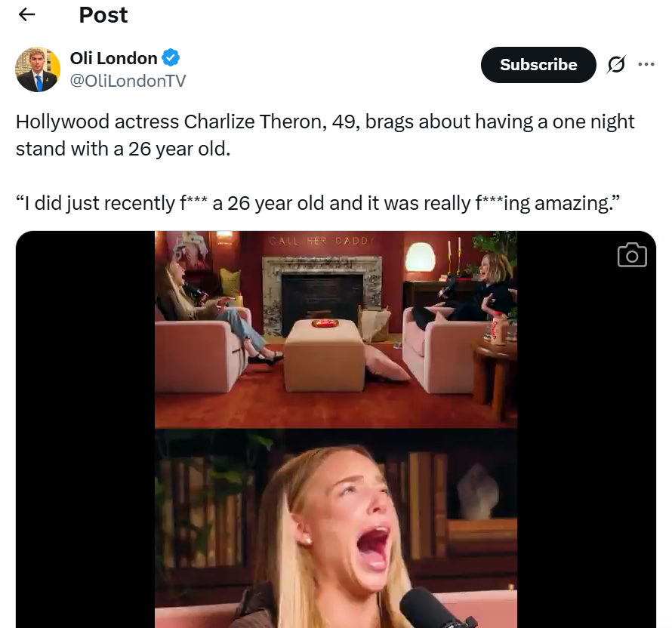Open the Oli London display name link

click(113, 58)
